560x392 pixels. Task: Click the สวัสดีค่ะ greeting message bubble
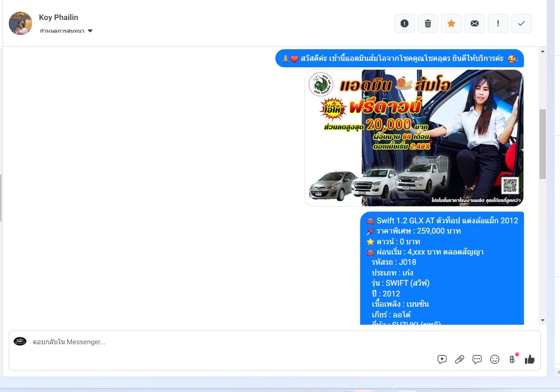(400, 58)
